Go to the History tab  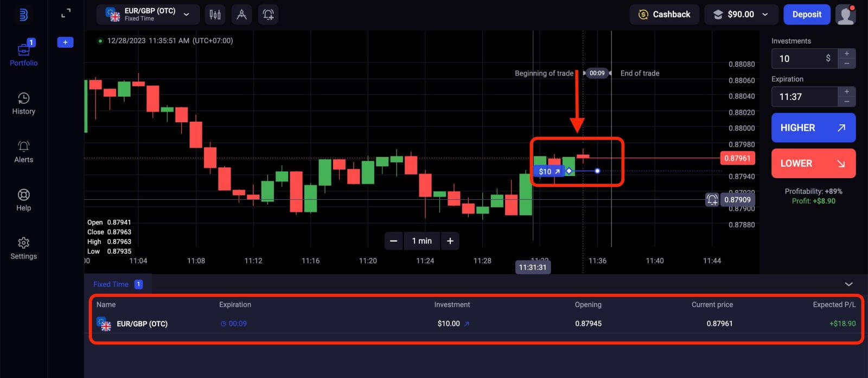(x=23, y=103)
